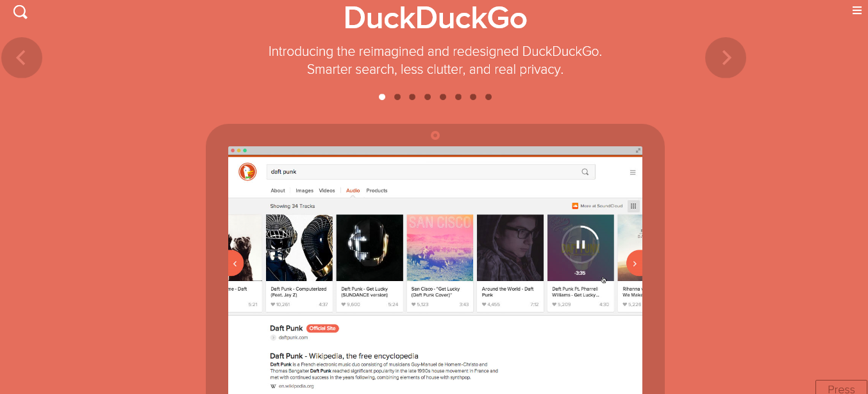The height and width of the screenshot is (394, 868).
Task: Open the search magnifier icon at page top
Action: tap(21, 12)
